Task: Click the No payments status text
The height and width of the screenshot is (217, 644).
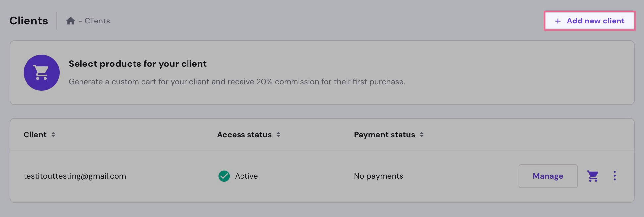Action: click(x=378, y=176)
